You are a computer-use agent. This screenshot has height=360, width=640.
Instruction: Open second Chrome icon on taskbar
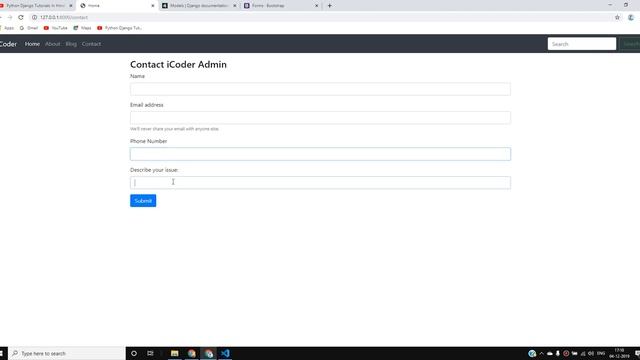coord(209,353)
